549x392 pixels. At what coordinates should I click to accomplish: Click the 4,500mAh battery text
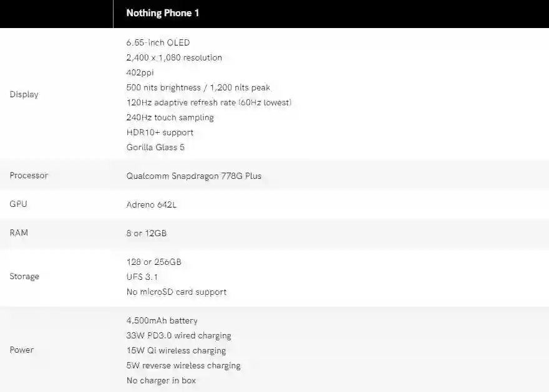[x=162, y=321]
